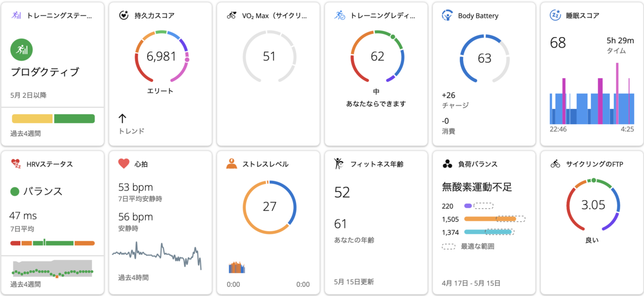The height and width of the screenshot is (296, 644).
Task: Select the Body Battery gauge value 63
Action: coord(485,58)
